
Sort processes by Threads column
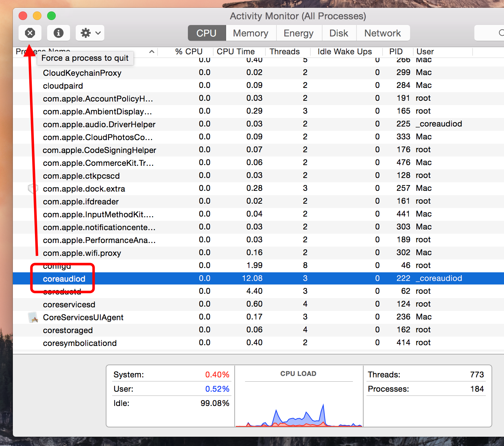coord(284,52)
